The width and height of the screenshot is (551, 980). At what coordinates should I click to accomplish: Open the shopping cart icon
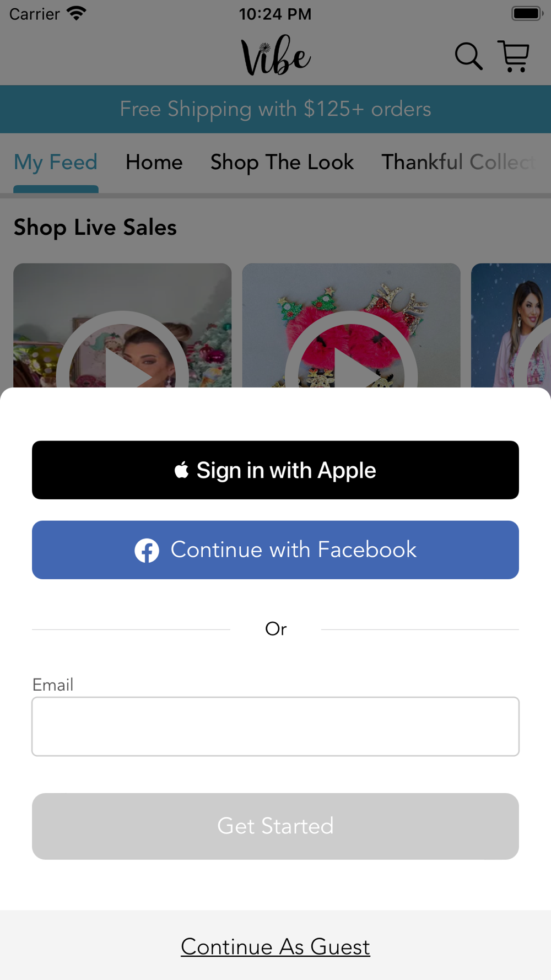click(x=514, y=56)
